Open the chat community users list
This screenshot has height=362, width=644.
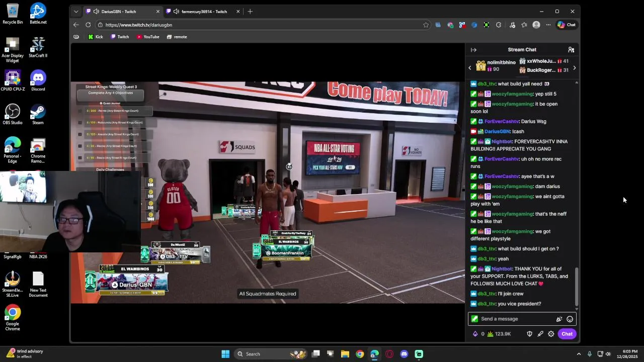[x=571, y=50]
